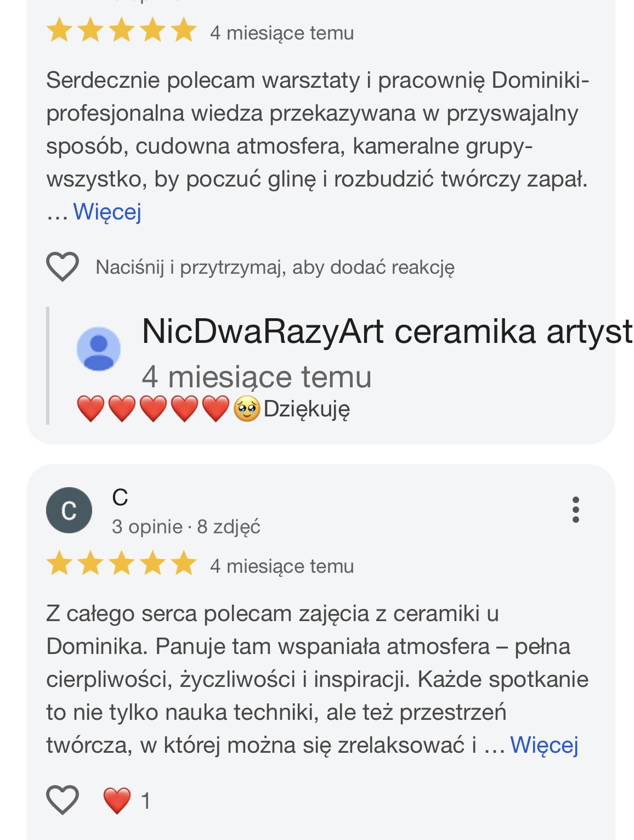Tap the heart outline under C's review
Image resolution: width=634 pixels, height=840 pixels.
click(x=63, y=800)
